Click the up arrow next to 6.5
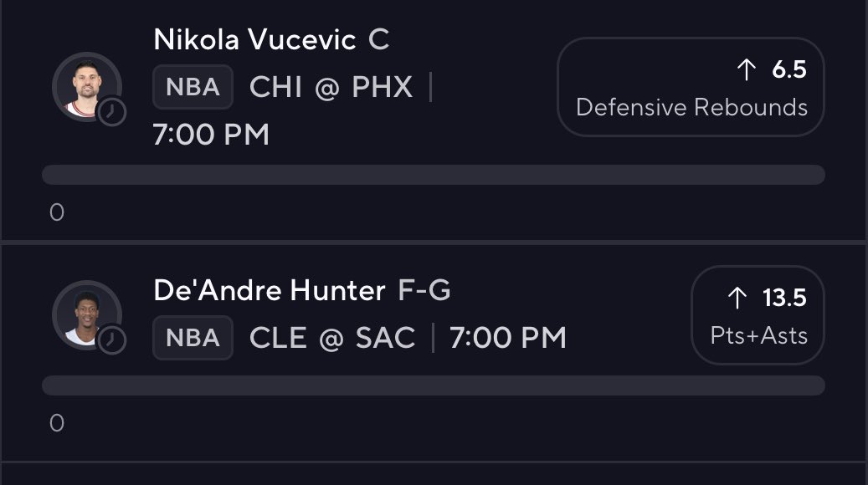The image size is (868, 485). [747, 69]
